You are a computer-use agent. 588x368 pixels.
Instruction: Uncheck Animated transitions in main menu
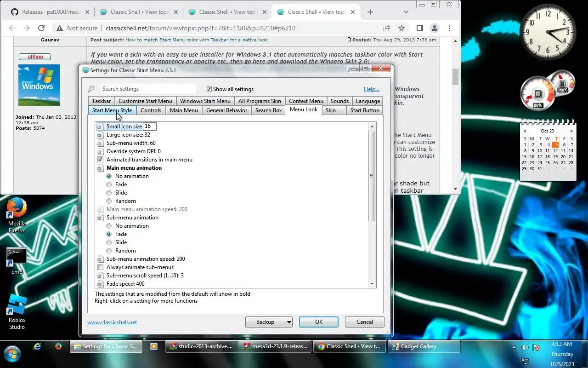(100, 160)
